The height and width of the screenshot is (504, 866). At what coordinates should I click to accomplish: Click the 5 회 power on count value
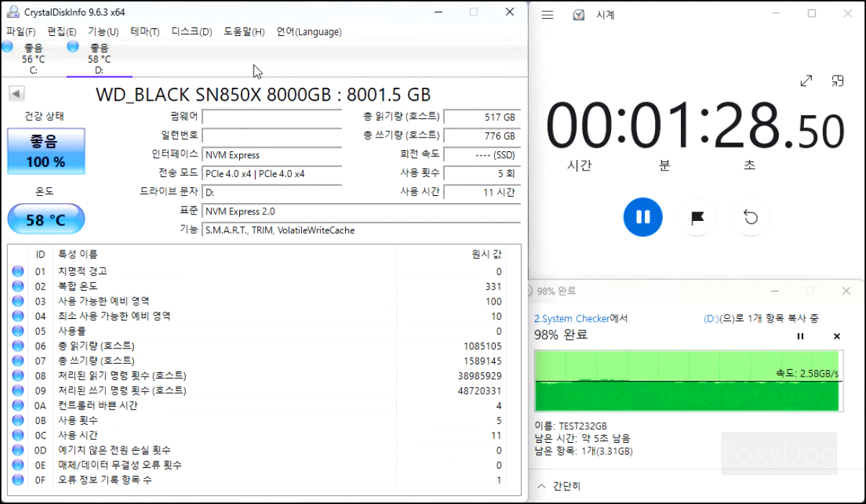point(482,174)
